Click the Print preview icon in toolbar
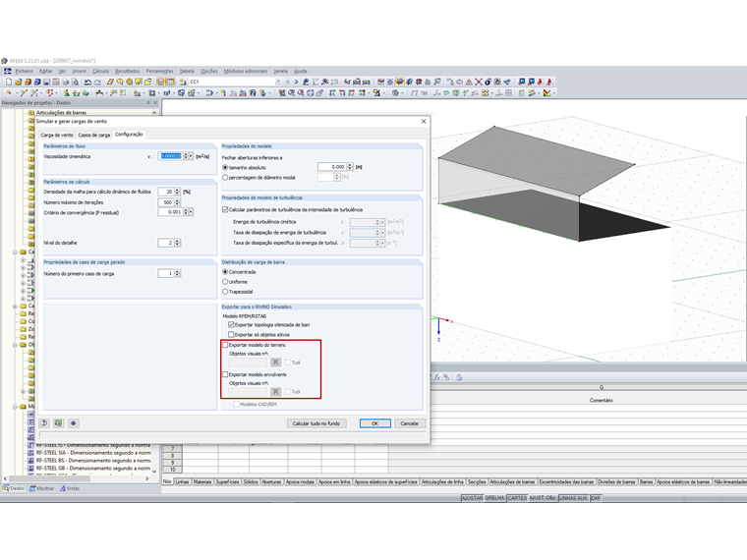The image size is (747, 560). point(76,82)
